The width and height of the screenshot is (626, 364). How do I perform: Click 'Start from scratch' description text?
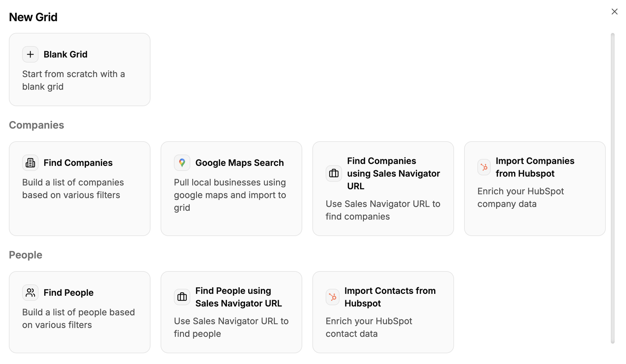coord(74,80)
